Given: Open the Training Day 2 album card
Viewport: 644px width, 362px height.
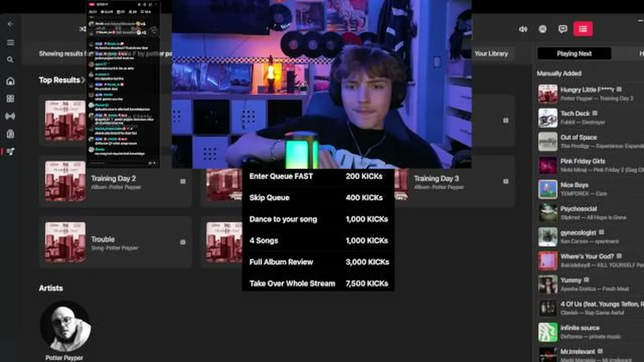Looking at the screenshot, I should (x=115, y=182).
